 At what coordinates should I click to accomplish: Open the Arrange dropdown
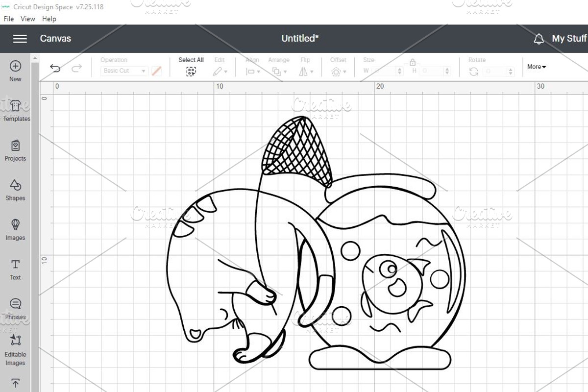coord(279,72)
